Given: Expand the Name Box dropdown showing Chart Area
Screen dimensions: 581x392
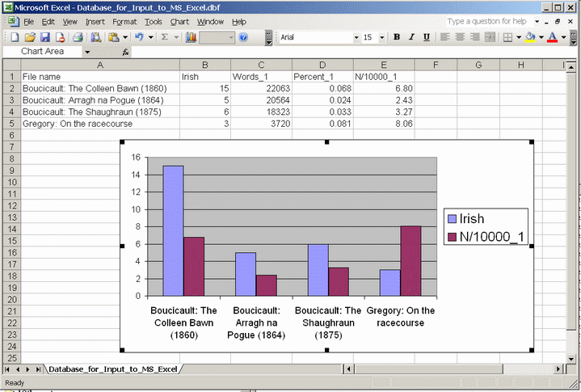Looking at the screenshot, I should pos(87,51).
